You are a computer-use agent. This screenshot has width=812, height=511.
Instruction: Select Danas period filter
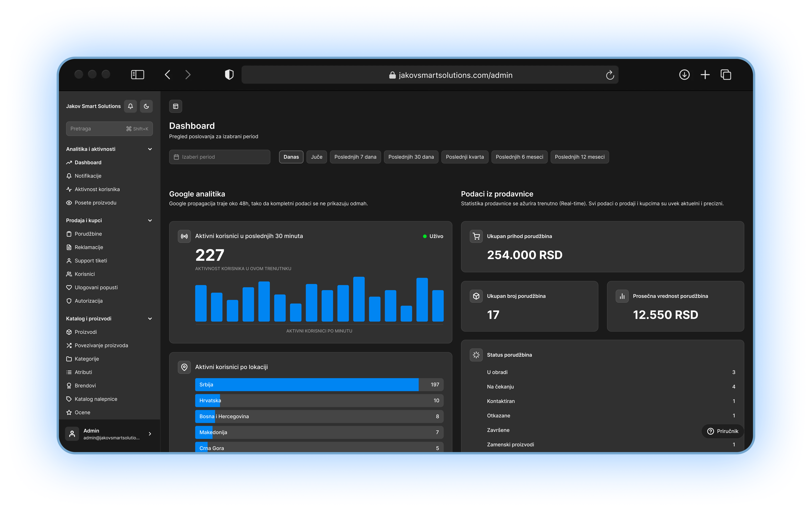click(291, 157)
